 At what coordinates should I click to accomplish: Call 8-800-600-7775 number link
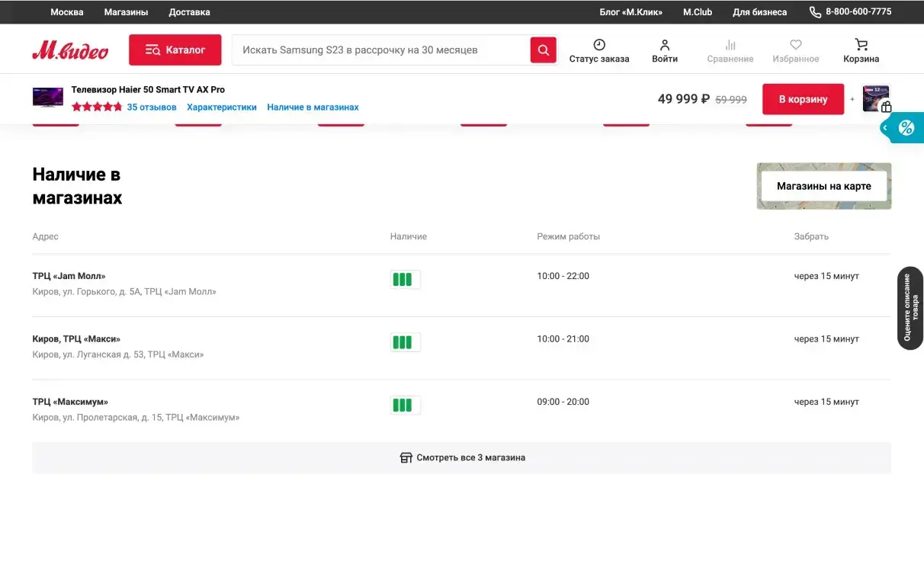click(858, 11)
